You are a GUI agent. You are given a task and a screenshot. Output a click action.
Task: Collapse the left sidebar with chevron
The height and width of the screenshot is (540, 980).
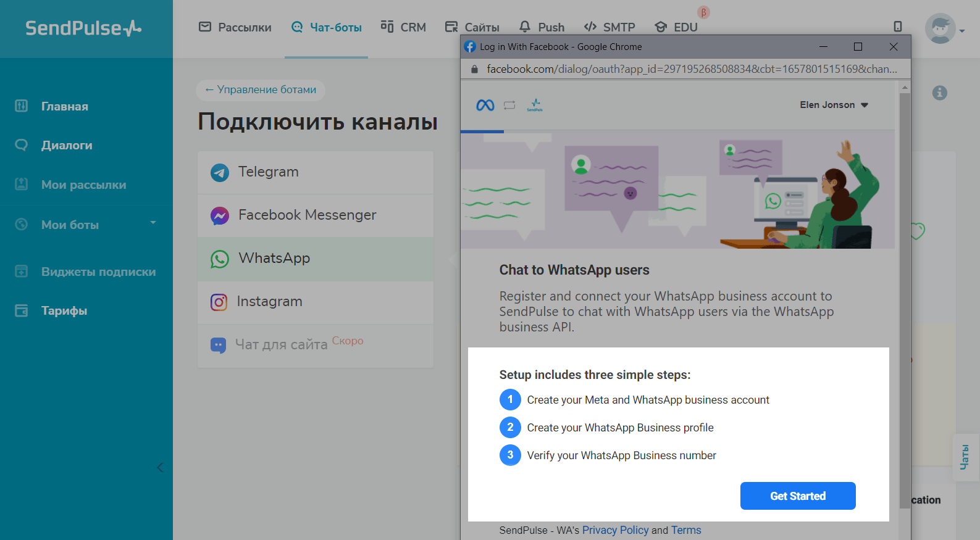coord(160,467)
